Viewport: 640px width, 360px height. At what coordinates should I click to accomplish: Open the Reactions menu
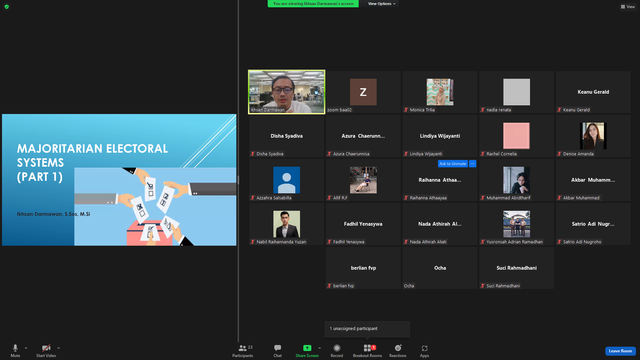[398, 350]
